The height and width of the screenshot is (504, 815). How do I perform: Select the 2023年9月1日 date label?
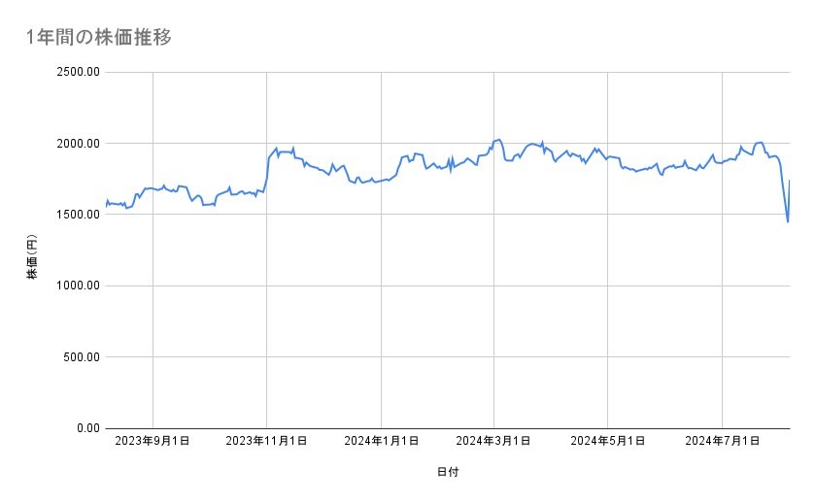(x=153, y=442)
